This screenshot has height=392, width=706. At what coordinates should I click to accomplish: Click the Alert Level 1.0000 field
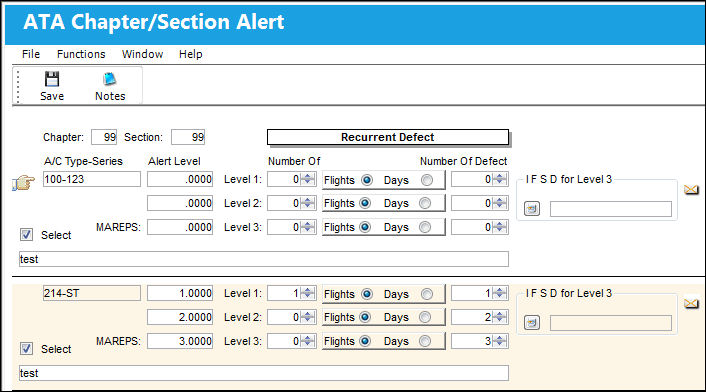[180, 293]
